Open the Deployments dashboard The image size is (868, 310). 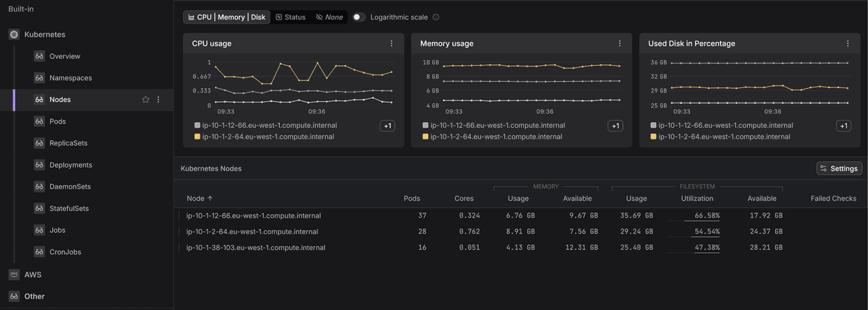click(70, 165)
